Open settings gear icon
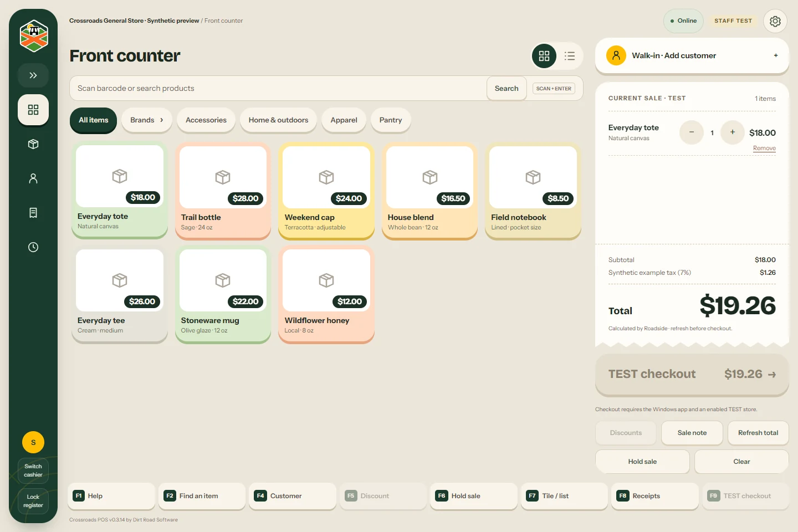 [775, 21]
